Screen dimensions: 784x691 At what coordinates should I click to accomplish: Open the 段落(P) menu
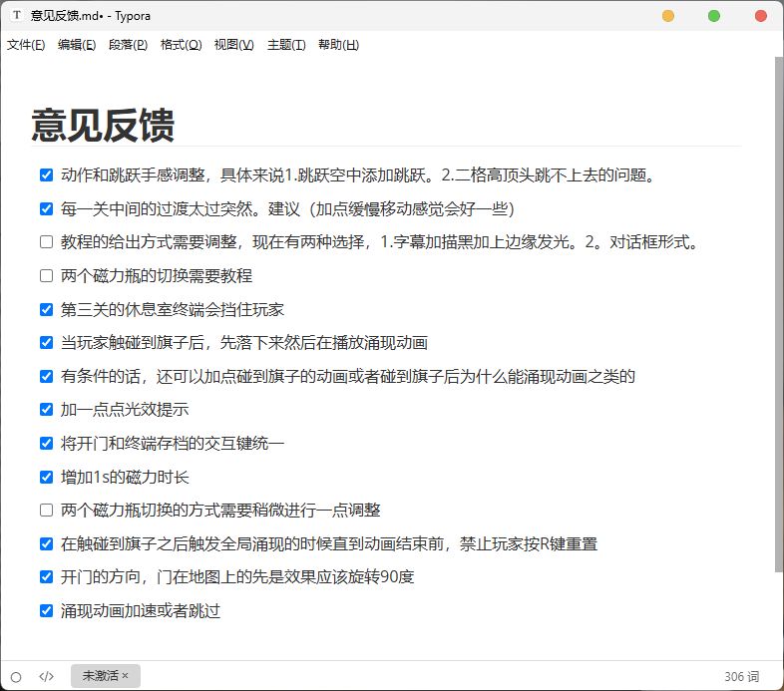(129, 45)
